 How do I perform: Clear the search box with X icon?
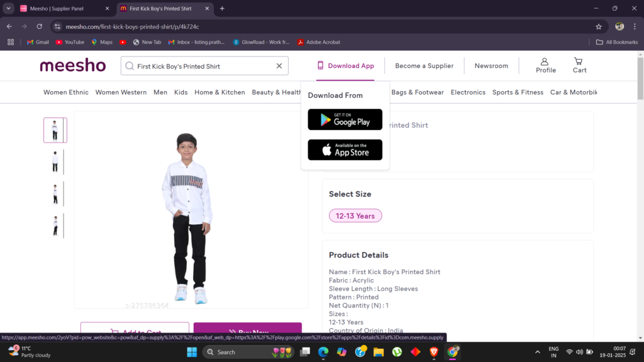point(279,66)
